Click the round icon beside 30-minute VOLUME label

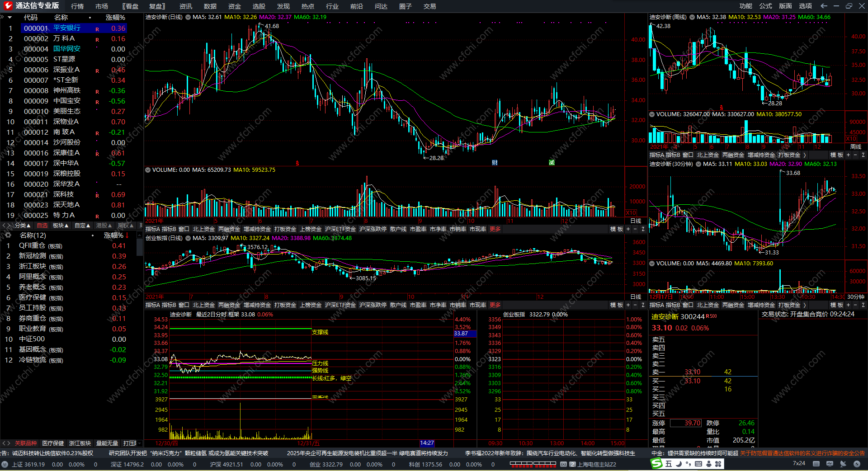[652, 264]
